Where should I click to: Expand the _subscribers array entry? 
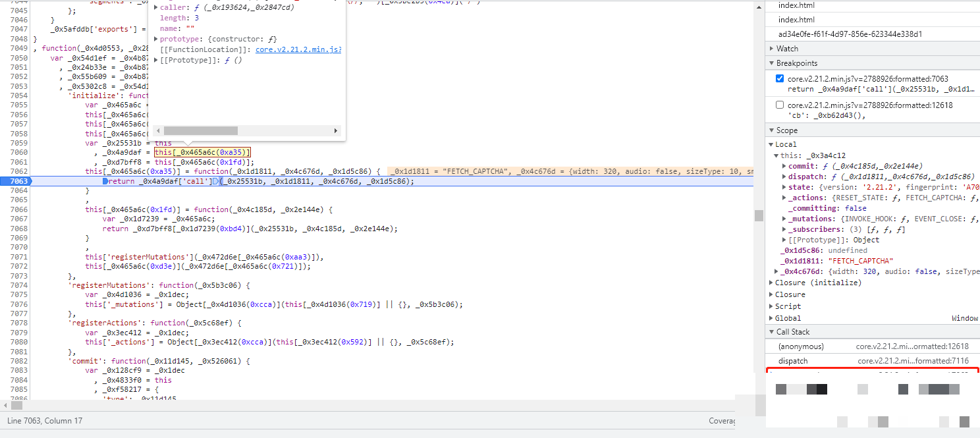pos(784,229)
